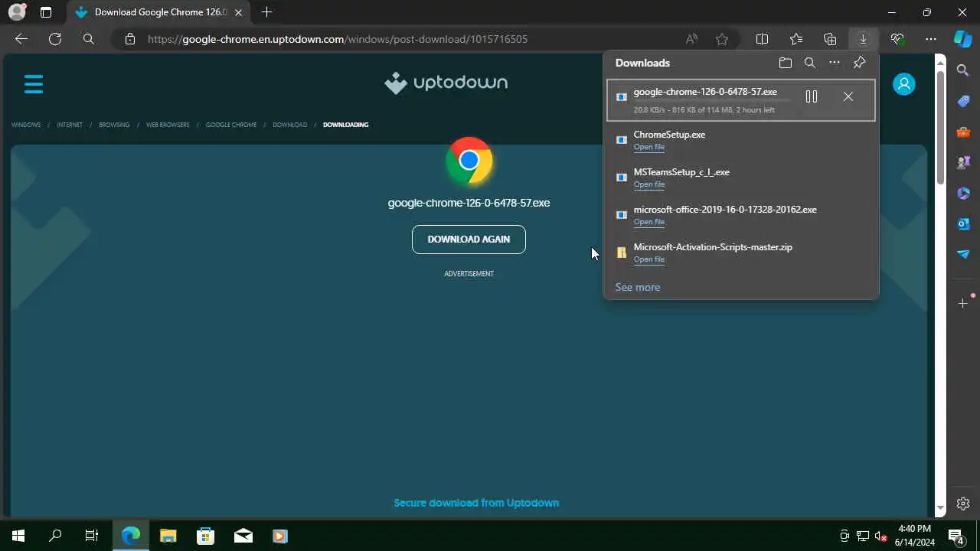Open the Uptodown hamburger menu
980x551 pixels.
[34, 83]
